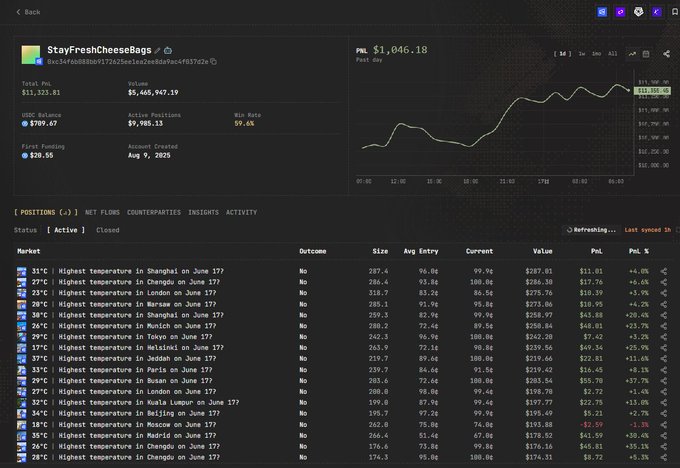Click the market thumbnail for 26°C Chengdu
This screenshot has height=468, width=680.
click(22, 446)
